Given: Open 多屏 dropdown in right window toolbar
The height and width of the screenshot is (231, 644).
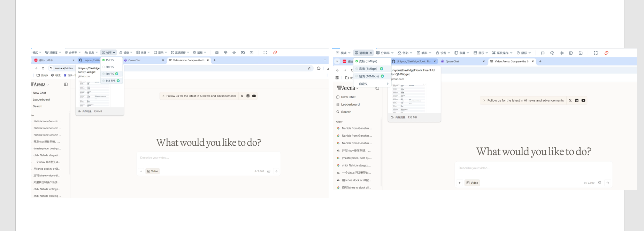Looking at the screenshot, I should tap(462, 53).
